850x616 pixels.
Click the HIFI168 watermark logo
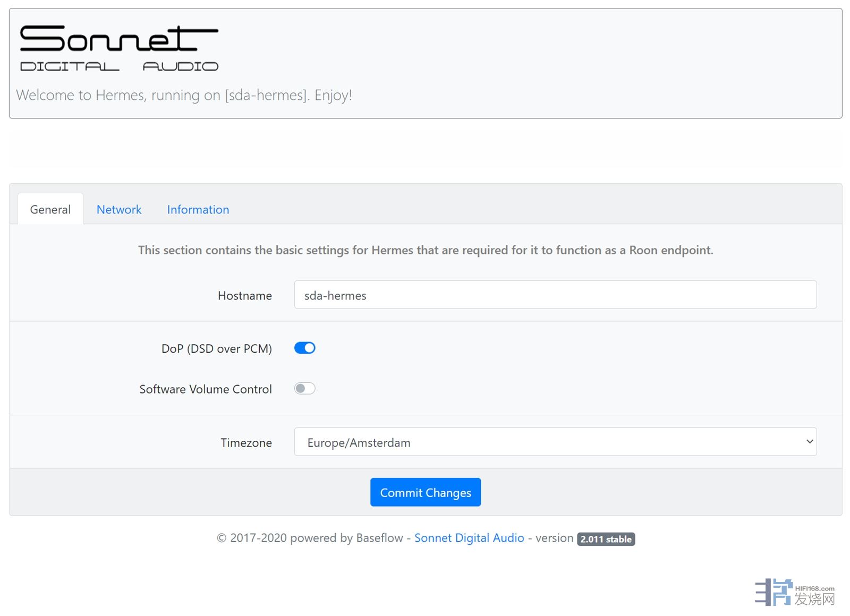(x=794, y=593)
